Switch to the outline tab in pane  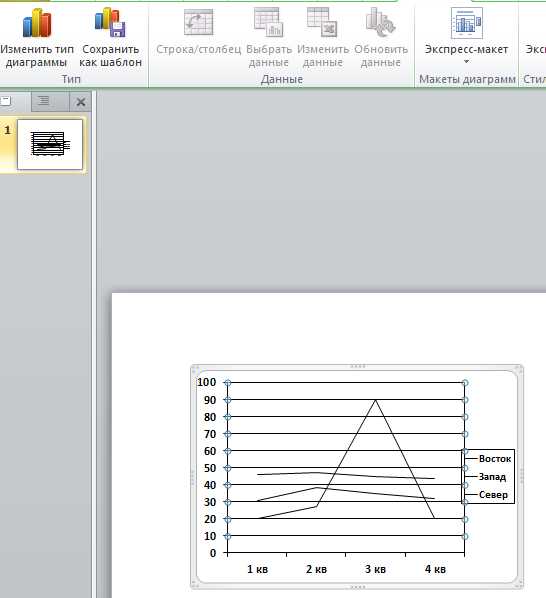(44, 101)
